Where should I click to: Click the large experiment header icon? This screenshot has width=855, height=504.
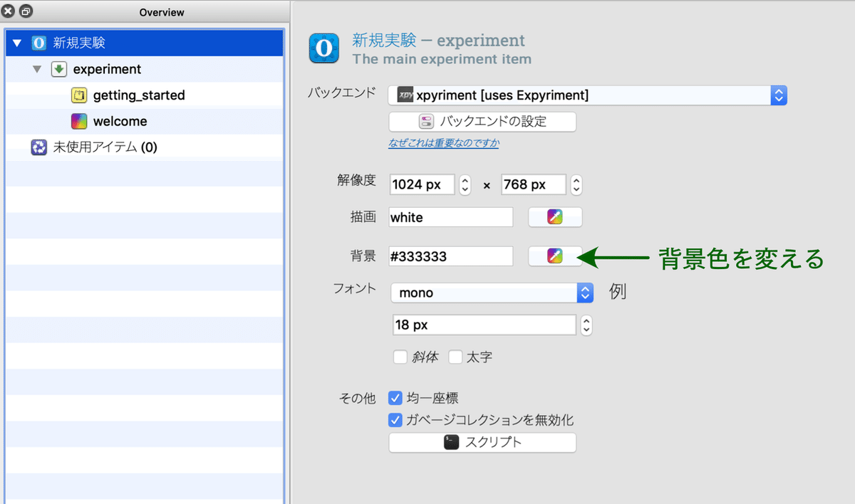pos(324,48)
